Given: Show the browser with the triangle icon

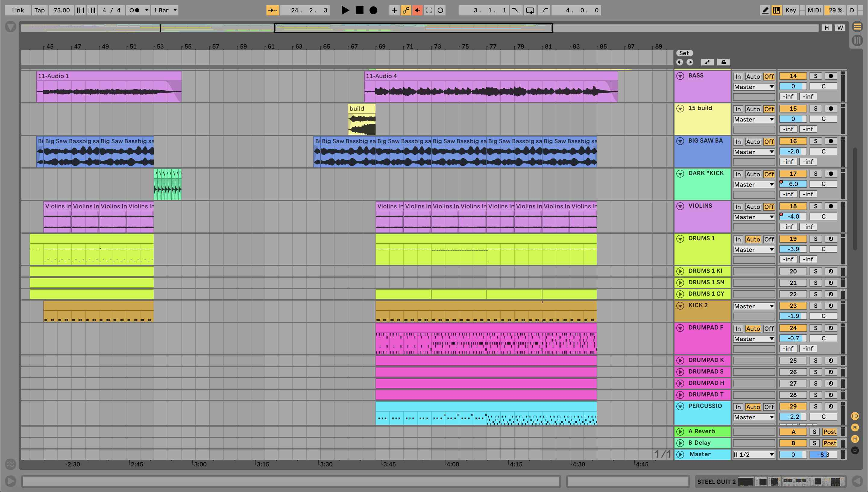Looking at the screenshot, I should pos(11,27).
